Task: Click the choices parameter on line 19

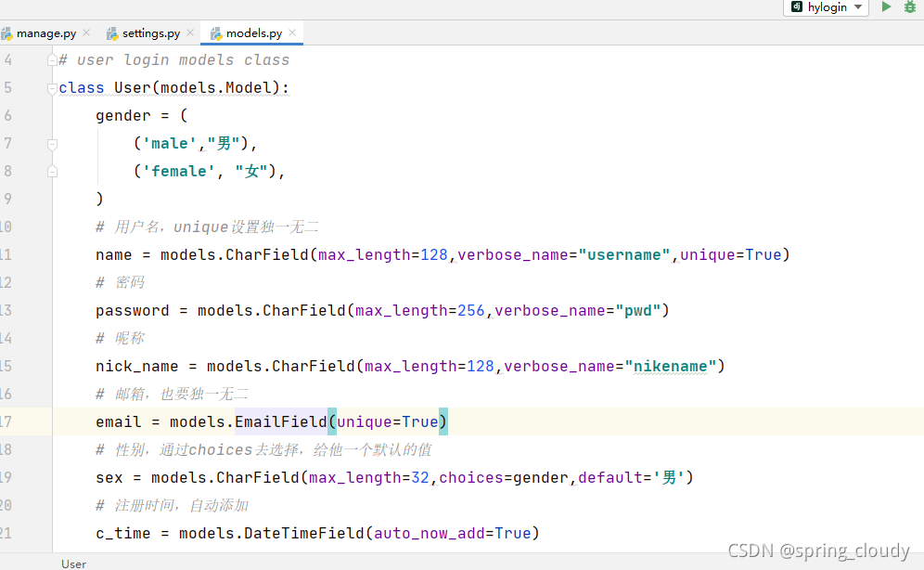Action: [x=471, y=477]
